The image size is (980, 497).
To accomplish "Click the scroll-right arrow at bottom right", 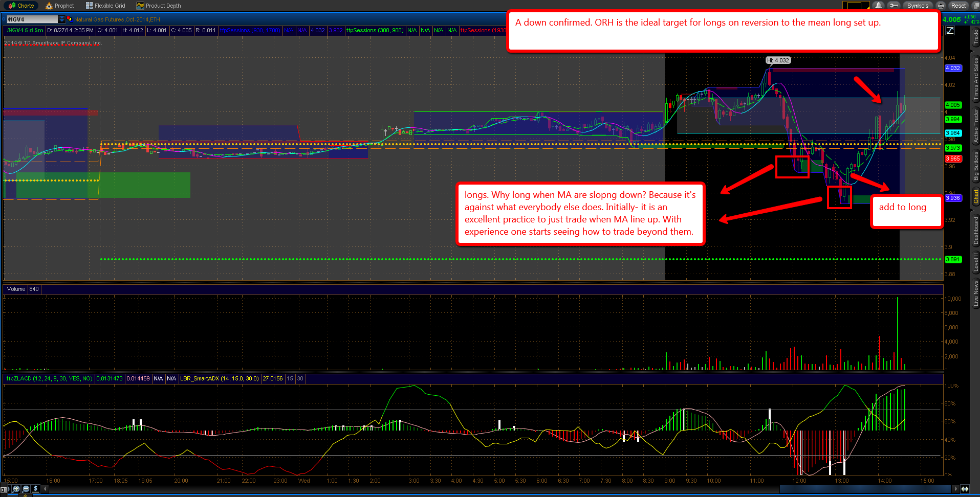I will coord(956,489).
